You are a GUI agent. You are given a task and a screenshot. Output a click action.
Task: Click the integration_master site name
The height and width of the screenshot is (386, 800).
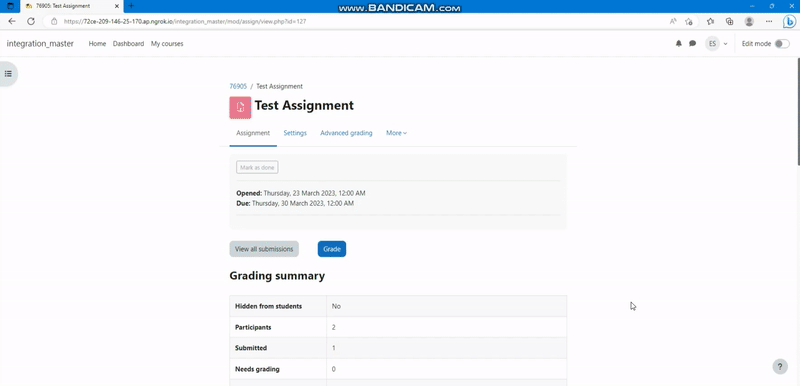point(40,44)
